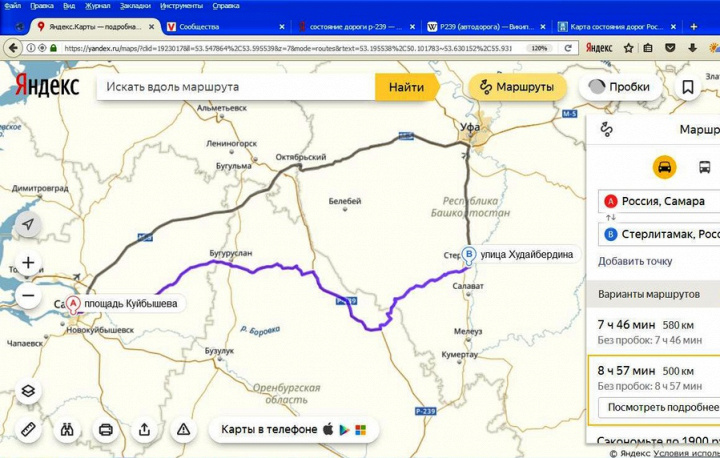Close the Яндекс.Карты tab
This screenshot has width=720, height=458.
coord(152,27)
